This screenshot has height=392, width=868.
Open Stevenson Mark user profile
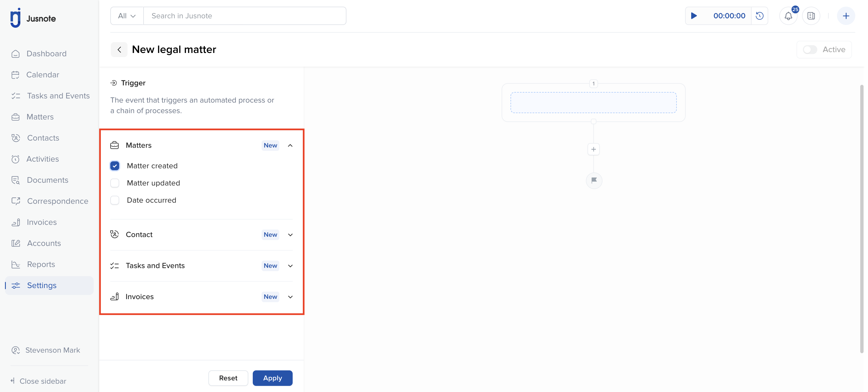point(46,350)
